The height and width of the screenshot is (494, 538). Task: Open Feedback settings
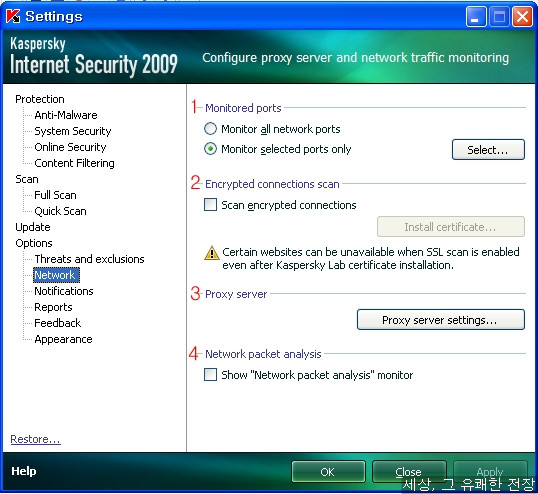tap(58, 323)
